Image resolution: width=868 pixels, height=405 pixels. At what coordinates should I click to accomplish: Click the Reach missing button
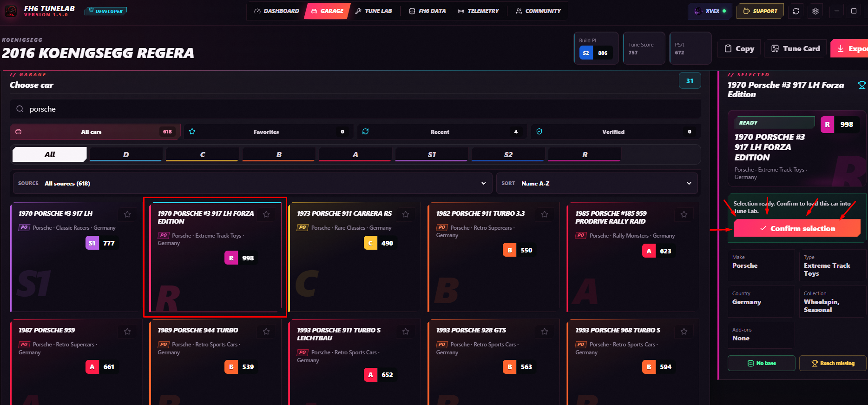[833, 363]
